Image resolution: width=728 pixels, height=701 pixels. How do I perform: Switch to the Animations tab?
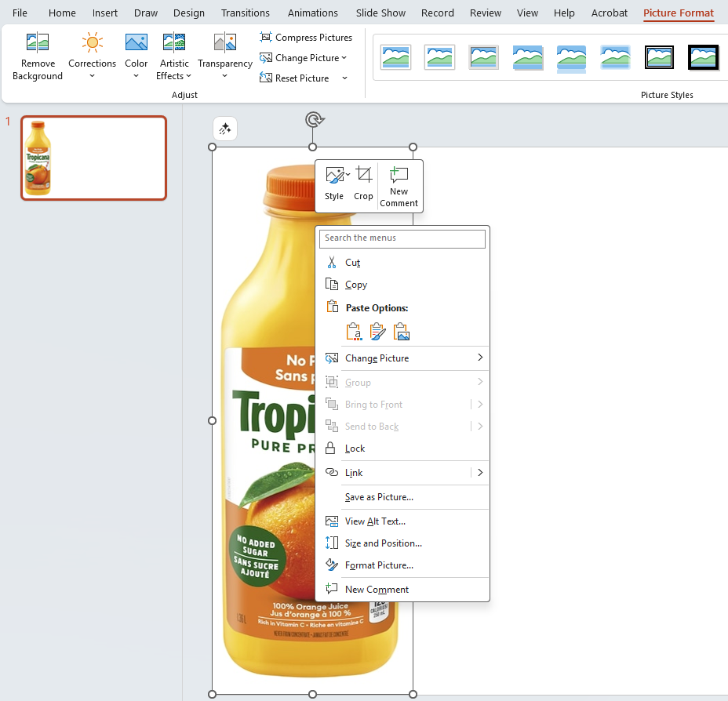pyautogui.click(x=312, y=13)
